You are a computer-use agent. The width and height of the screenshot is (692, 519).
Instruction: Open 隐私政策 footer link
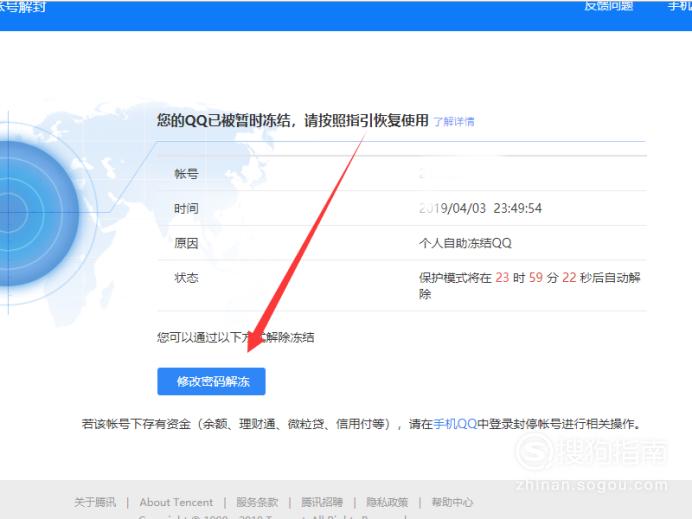[x=387, y=502]
